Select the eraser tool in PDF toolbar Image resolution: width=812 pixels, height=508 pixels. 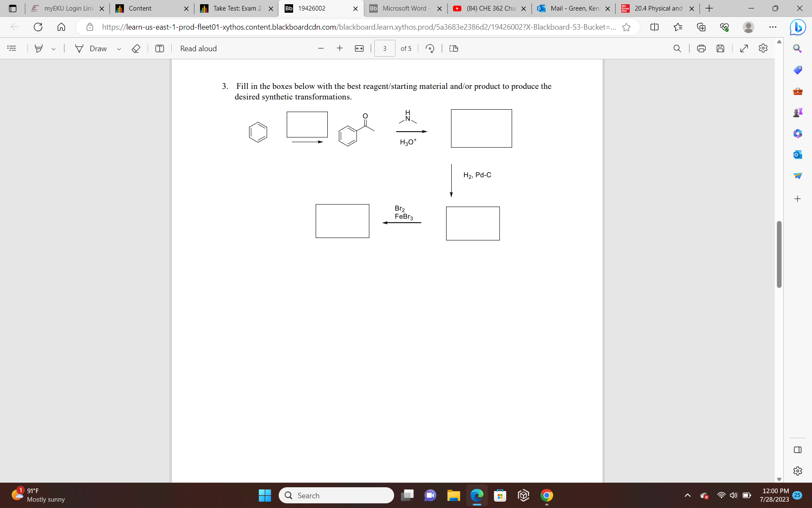point(136,48)
